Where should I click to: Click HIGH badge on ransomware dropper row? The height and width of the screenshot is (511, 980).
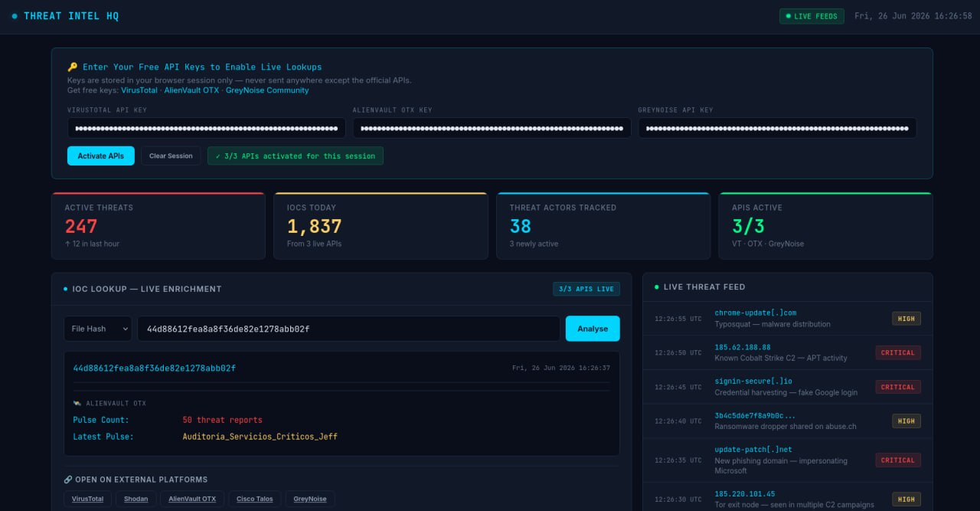click(x=906, y=421)
